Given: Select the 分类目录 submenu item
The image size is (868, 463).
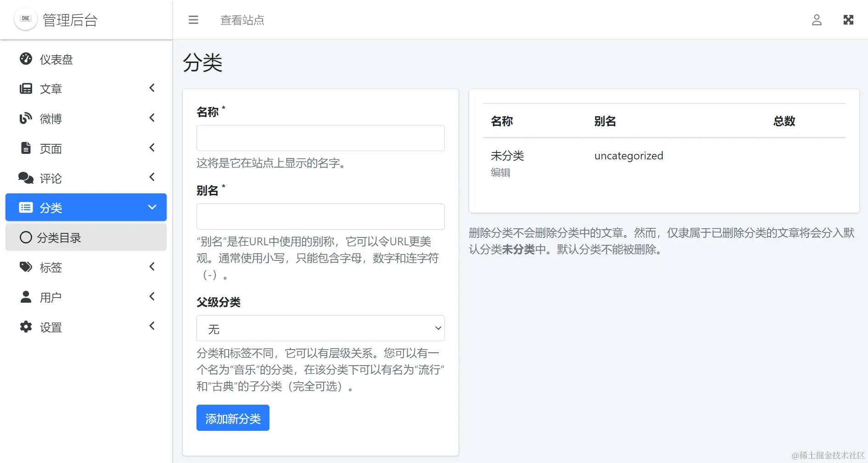Looking at the screenshot, I should (x=86, y=237).
